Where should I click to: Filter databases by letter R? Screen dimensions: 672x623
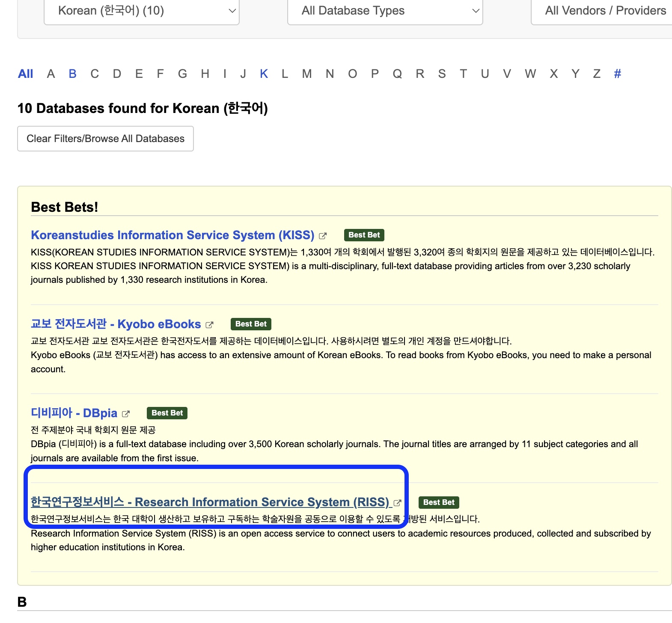420,74
